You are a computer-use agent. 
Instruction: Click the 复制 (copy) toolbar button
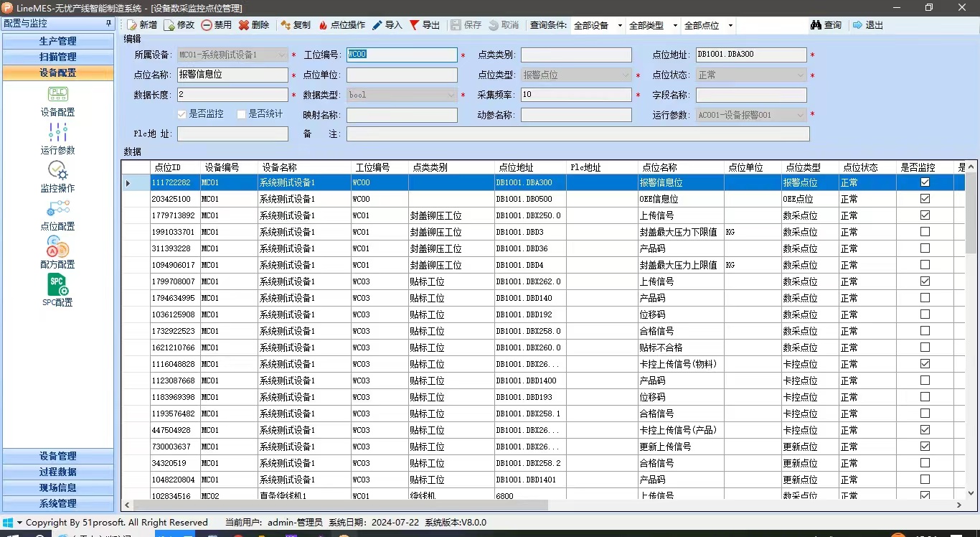coord(296,25)
